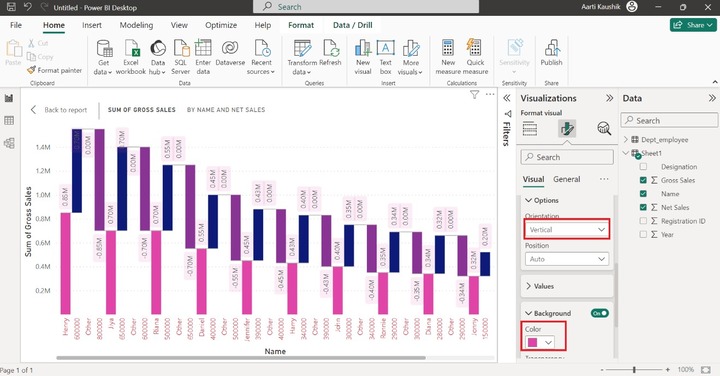Image resolution: width=720 pixels, height=376 pixels.
Task: Click the Format pane Search field
Action: (x=567, y=157)
